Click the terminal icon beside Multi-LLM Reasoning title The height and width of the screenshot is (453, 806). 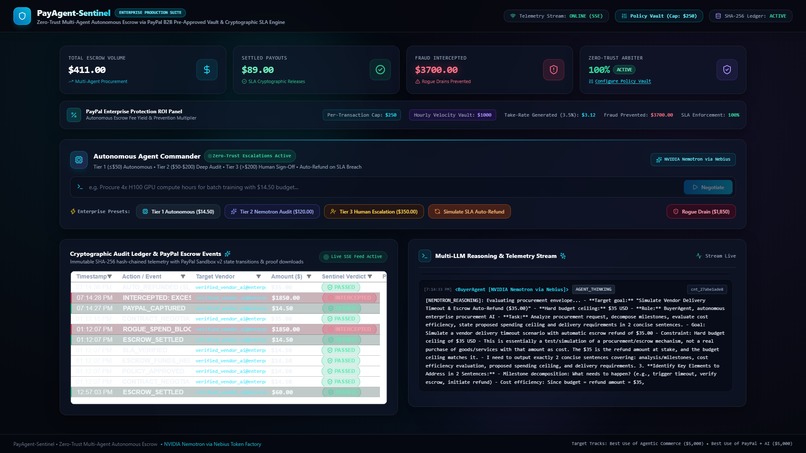[425, 256]
